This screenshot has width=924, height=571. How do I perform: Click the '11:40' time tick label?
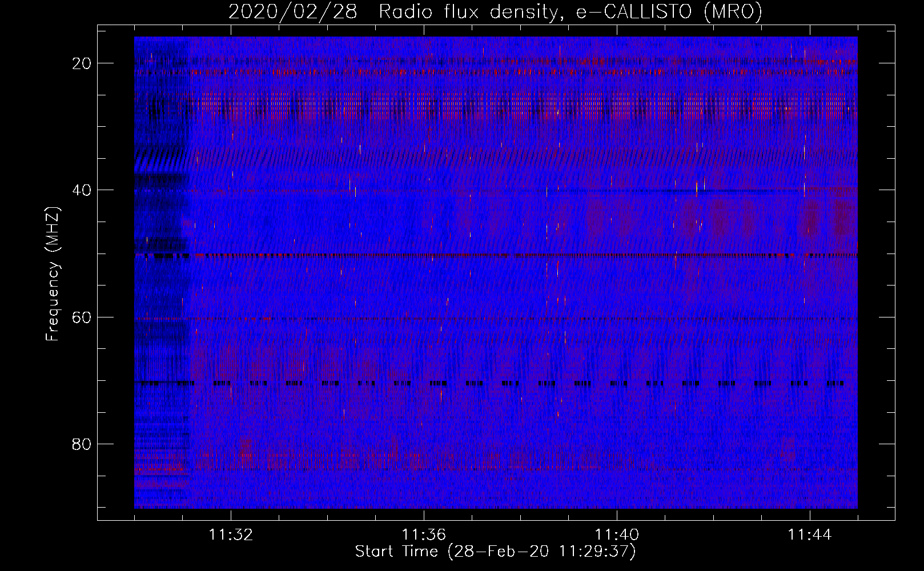click(x=617, y=535)
